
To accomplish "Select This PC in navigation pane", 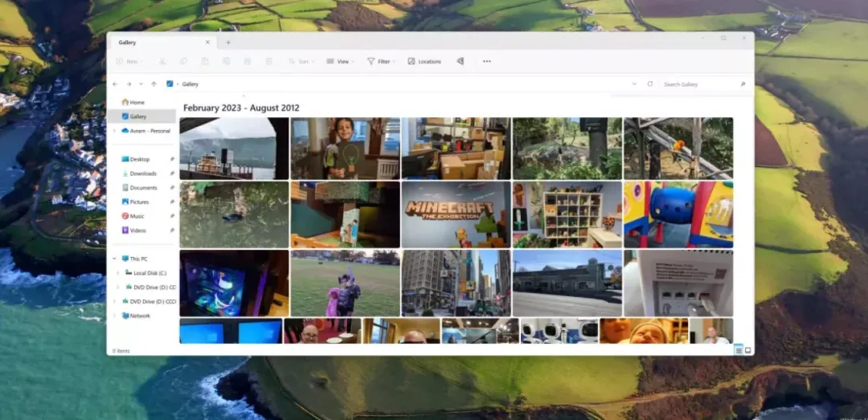I will coord(134,259).
